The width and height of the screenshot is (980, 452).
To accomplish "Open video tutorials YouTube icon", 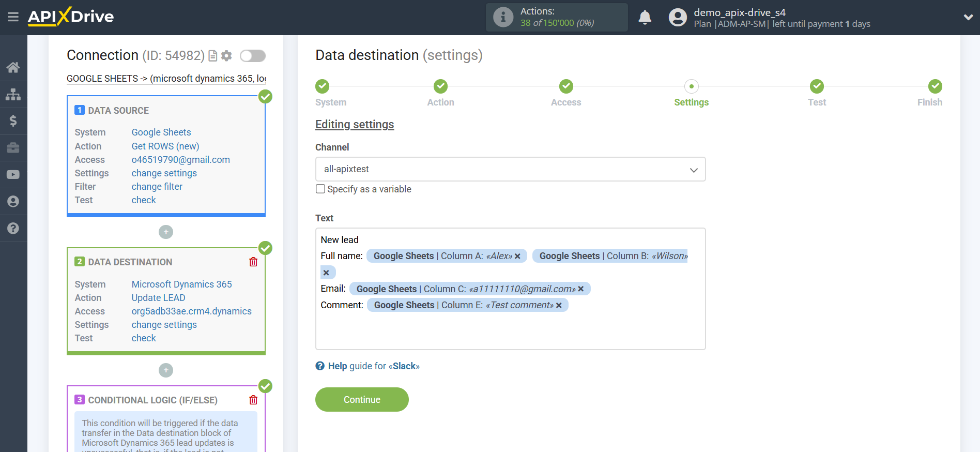I will point(13,175).
